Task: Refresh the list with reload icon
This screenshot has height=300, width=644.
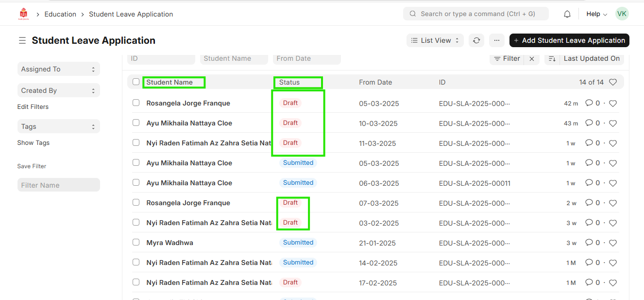Action: coord(476,40)
